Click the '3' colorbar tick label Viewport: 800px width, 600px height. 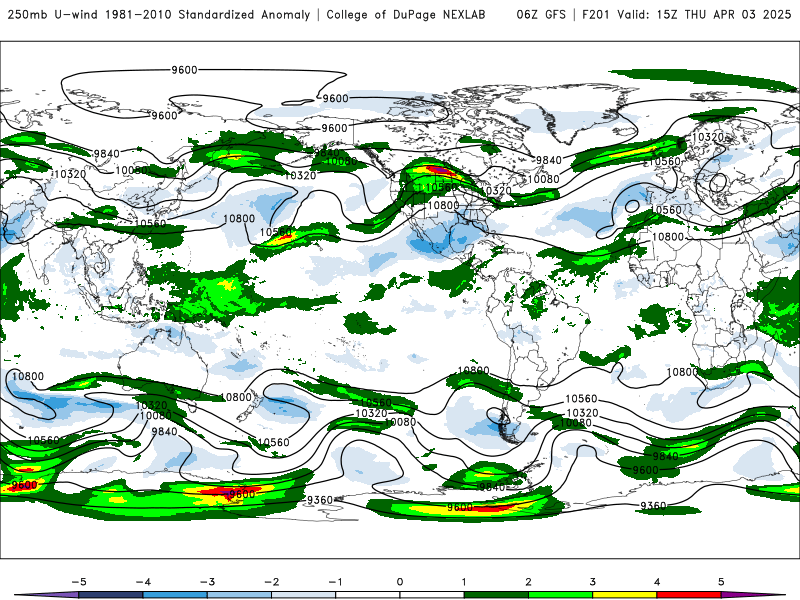[593, 582]
